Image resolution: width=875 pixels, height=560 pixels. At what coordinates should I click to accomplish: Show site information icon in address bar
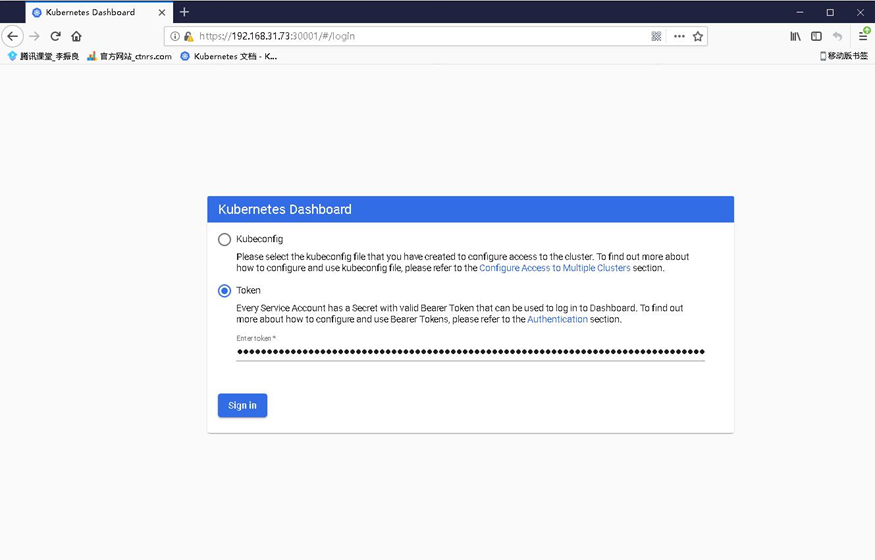click(x=175, y=36)
